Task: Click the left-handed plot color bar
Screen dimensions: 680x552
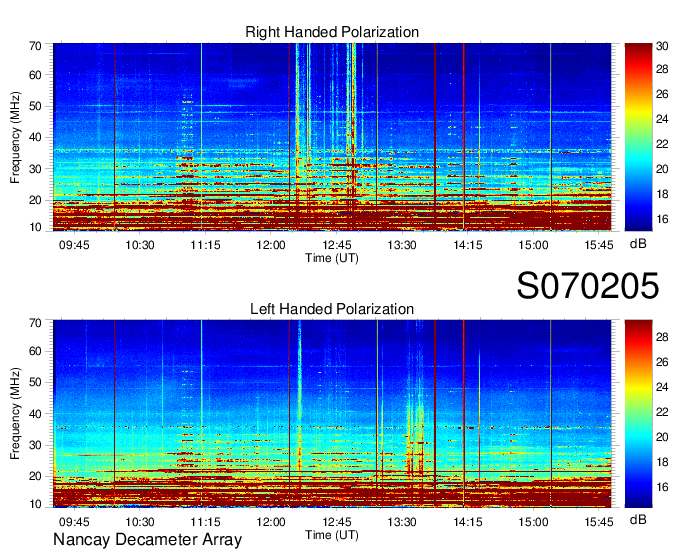Action: (x=638, y=414)
